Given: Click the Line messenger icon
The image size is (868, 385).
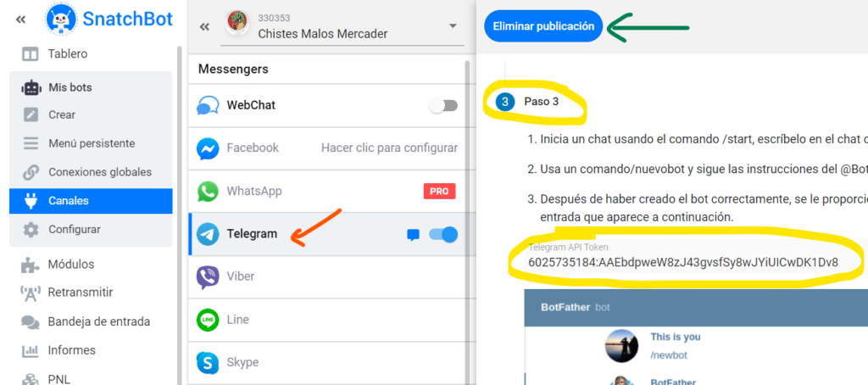Looking at the screenshot, I should click(208, 320).
